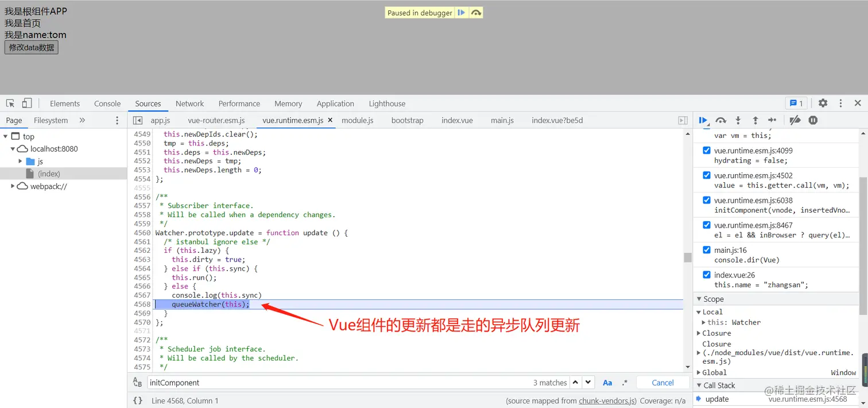Click the 修改data数据 button on the page

coord(32,47)
